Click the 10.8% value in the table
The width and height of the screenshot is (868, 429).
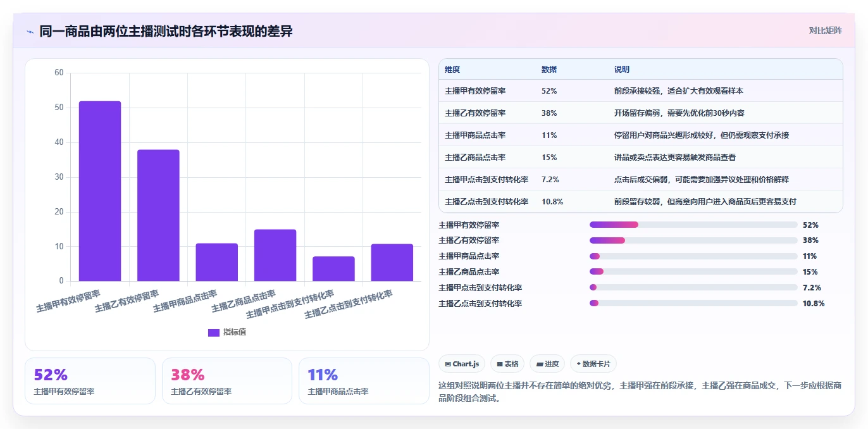coord(552,202)
